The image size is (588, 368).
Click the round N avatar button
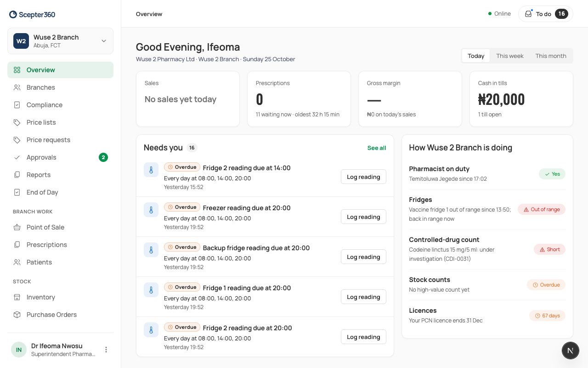(x=570, y=351)
